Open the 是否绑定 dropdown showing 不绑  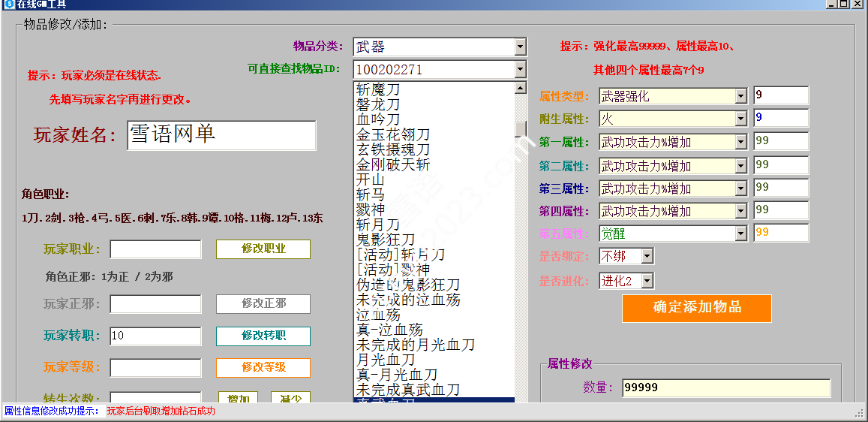tap(647, 257)
